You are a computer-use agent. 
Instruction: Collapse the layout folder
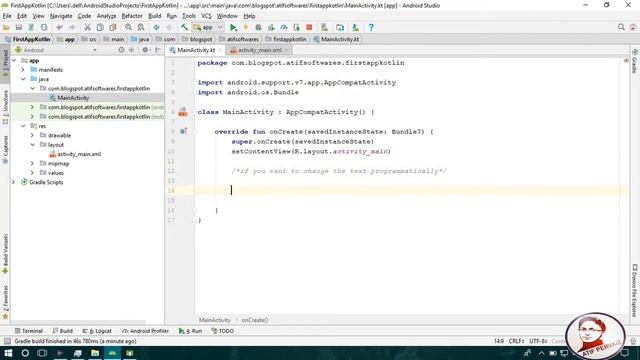coord(32,145)
